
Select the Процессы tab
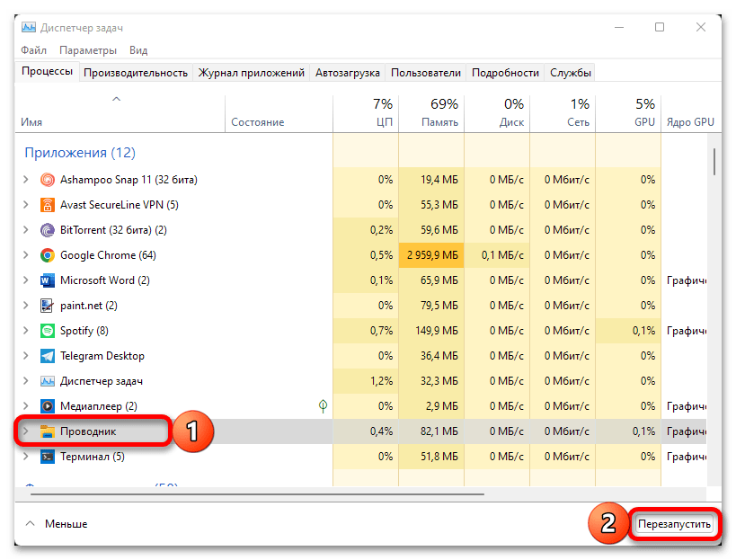(x=47, y=71)
